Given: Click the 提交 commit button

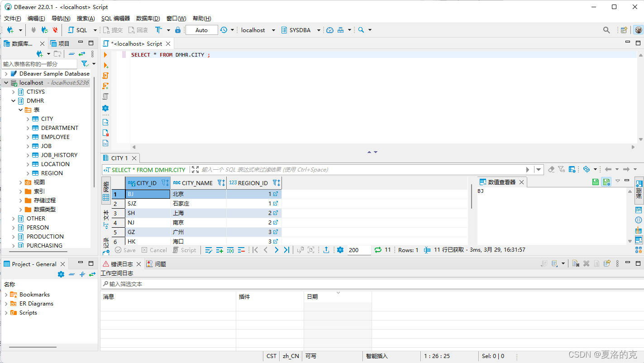Looking at the screenshot, I should click(113, 30).
